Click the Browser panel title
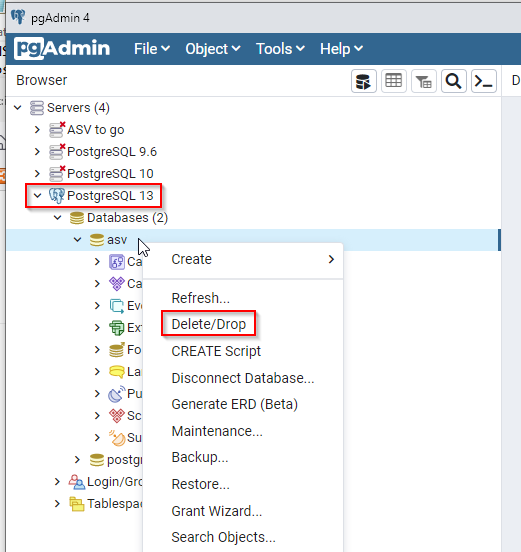 [x=42, y=80]
